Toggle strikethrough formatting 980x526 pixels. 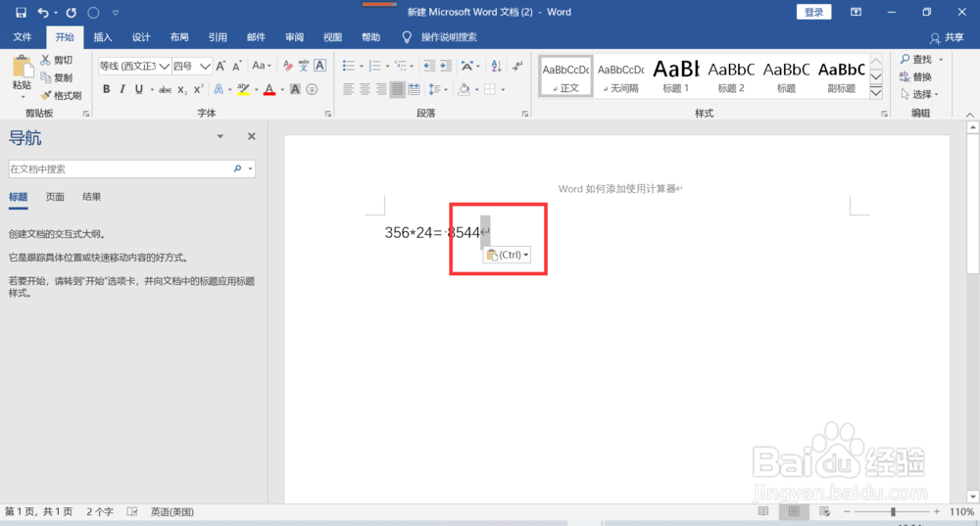click(165, 89)
